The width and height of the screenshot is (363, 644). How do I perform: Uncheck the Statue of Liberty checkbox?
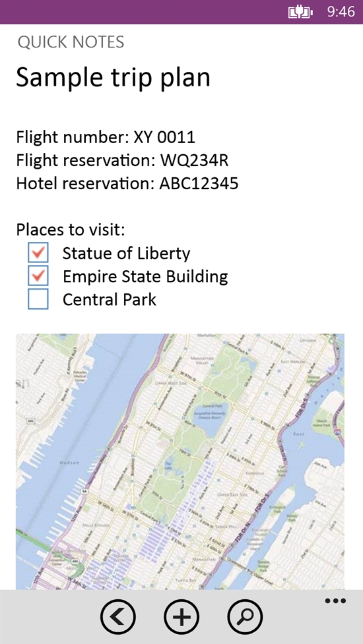coord(38,252)
